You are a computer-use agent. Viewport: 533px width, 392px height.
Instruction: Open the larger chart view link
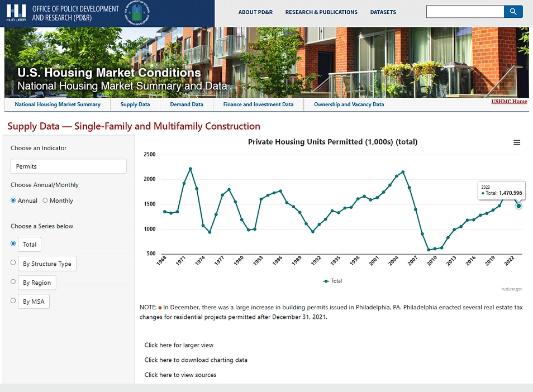click(178, 345)
